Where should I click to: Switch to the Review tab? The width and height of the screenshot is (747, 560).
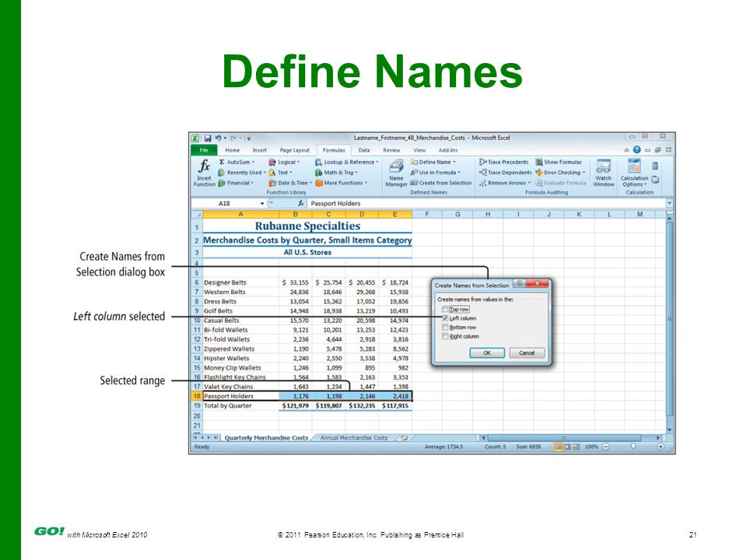[391, 150]
